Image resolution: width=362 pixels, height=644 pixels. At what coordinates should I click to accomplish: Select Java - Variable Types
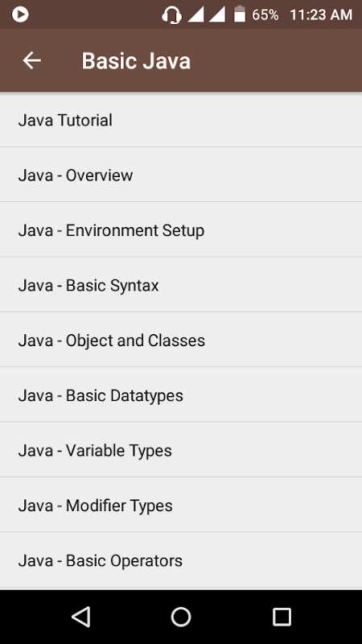[x=181, y=450]
